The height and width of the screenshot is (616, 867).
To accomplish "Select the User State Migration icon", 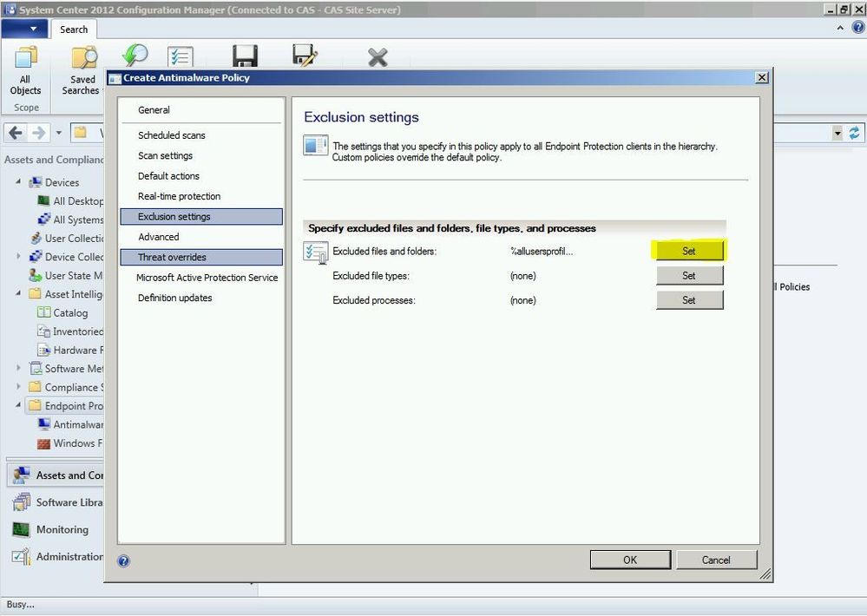I will 36,275.
